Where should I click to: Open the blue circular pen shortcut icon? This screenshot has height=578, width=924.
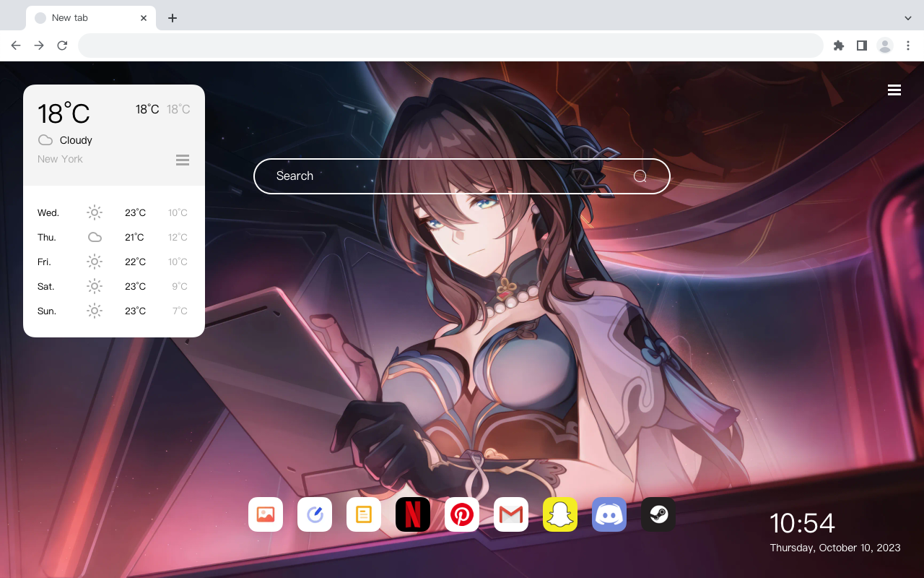[315, 514]
